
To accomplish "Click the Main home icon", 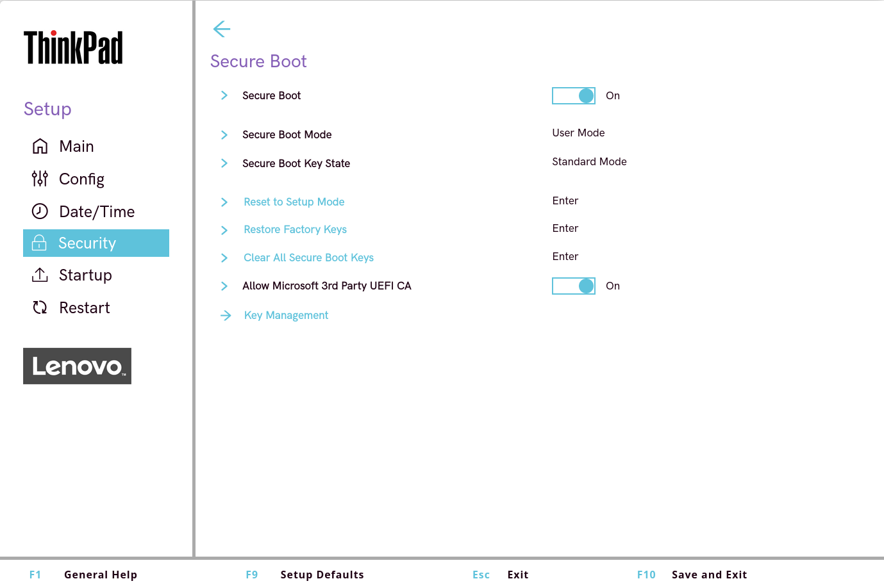I will click(x=40, y=147).
